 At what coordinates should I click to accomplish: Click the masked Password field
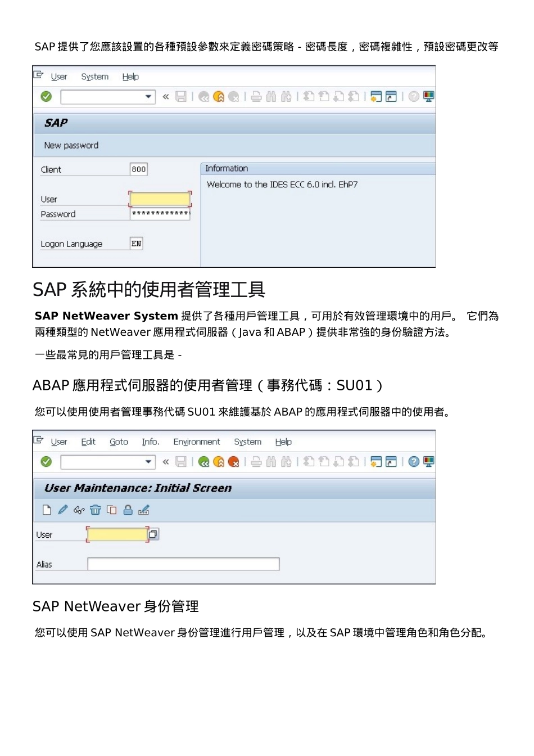pyautogui.click(x=160, y=214)
